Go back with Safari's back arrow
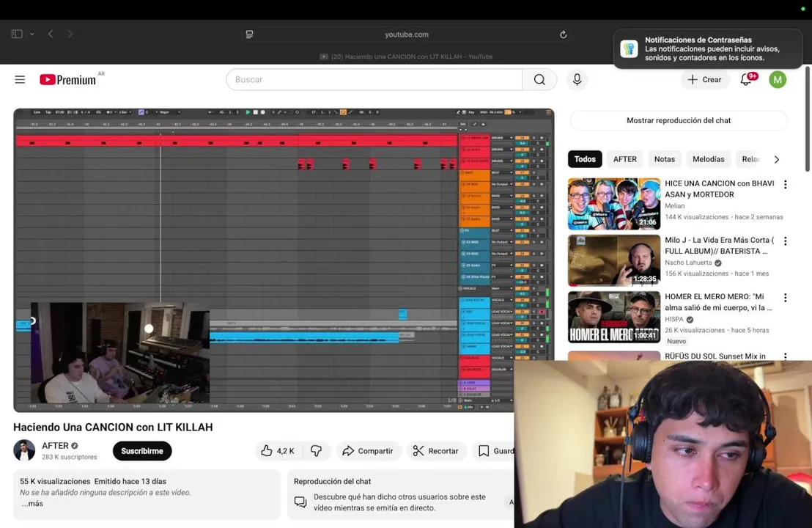Viewport: 812px width, 528px height. 51,34
